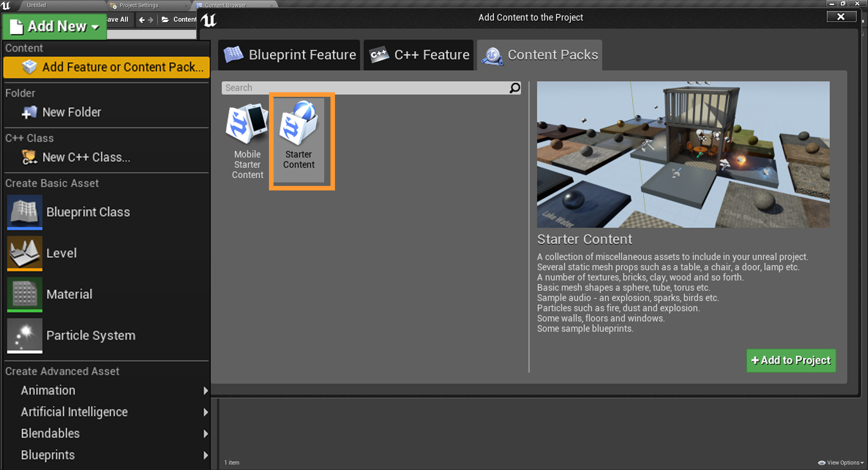Switch to the C++ Feature tab
868x470 pixels.
click(x=419, y=55)
